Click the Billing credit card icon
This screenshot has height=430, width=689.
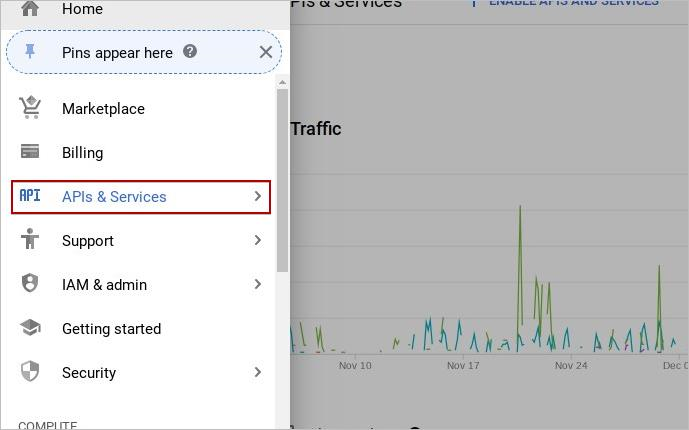click(30, 152)
